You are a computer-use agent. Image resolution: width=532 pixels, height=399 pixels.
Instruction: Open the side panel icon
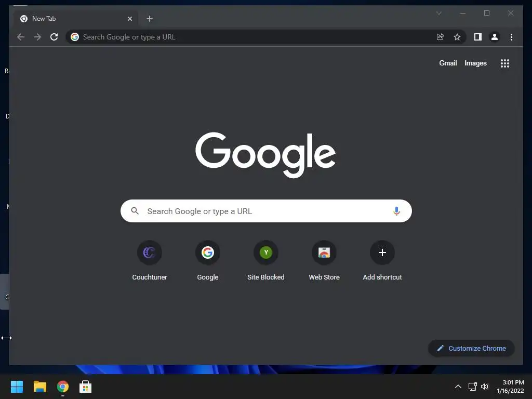click(x=478, y=37)
